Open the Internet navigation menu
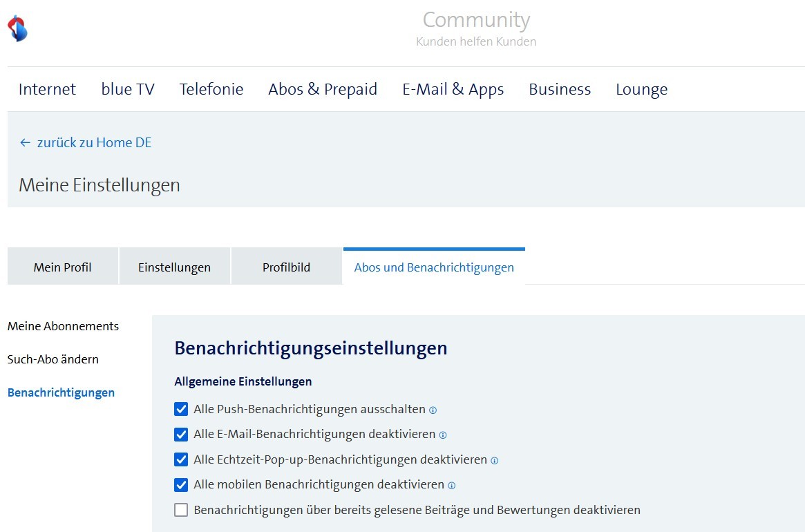The image size is (805, 532). tap(47, 89)
